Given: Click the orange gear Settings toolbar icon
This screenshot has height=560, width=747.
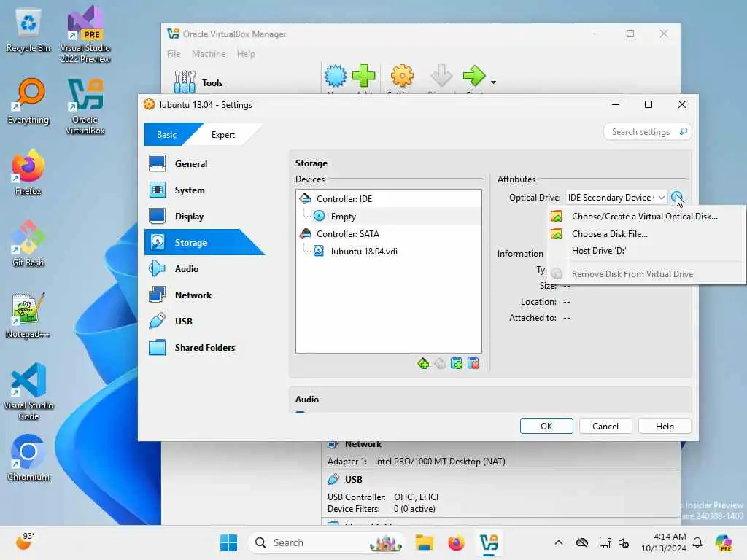Looking at the screenshot, I should coord(403,76).
